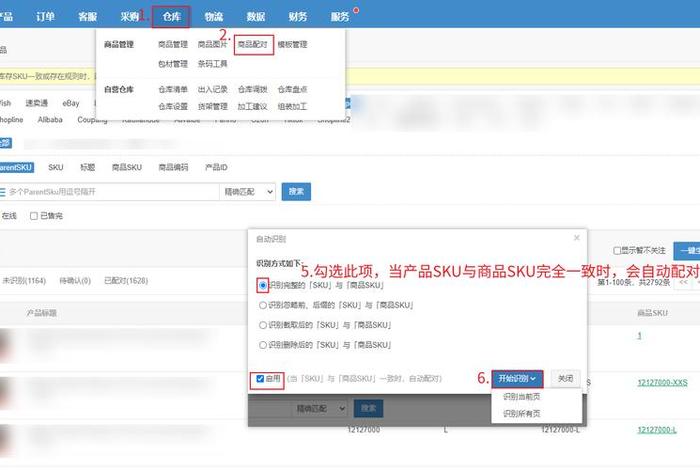
Task: Open the 服务 top menu
Action: click(340, 17)
